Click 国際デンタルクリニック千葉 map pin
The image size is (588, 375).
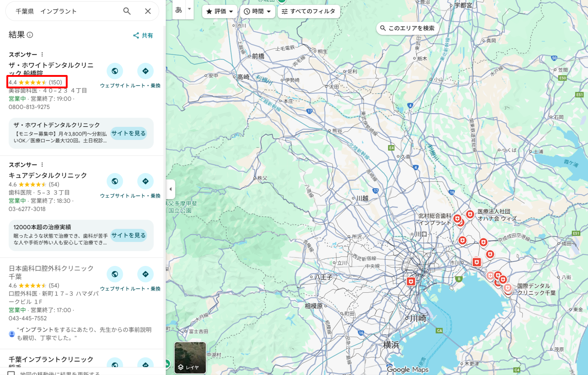508,288
